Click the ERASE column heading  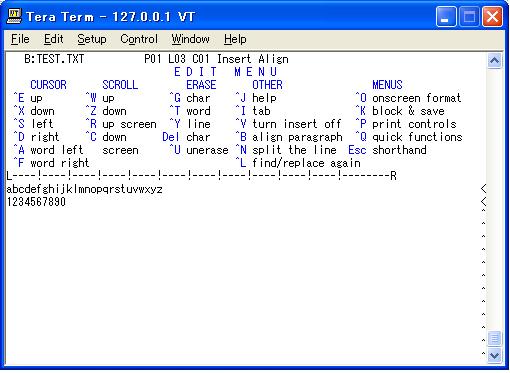pos(201,85)
